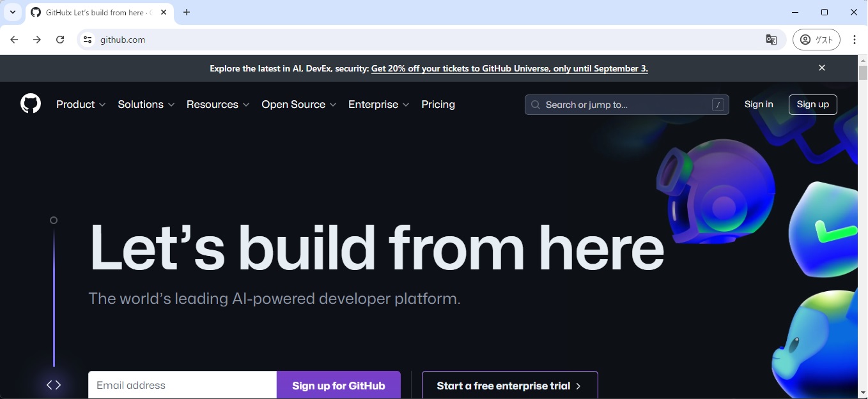Expand the Open Source menu
This screenshot has height=399, width=868.
click(x=299, y=104)
